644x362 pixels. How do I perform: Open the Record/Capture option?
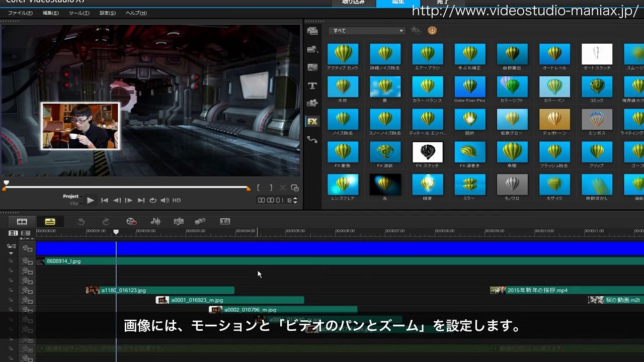point(132,222)
